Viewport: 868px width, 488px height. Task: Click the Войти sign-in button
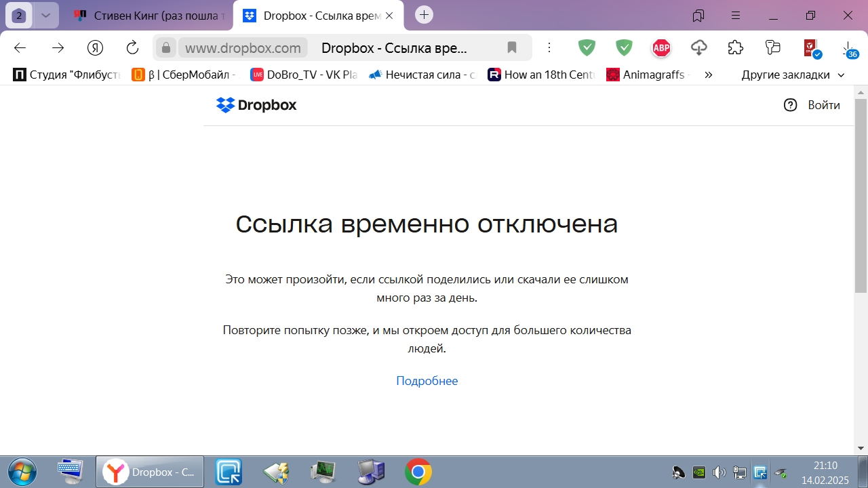pos(824,105)
